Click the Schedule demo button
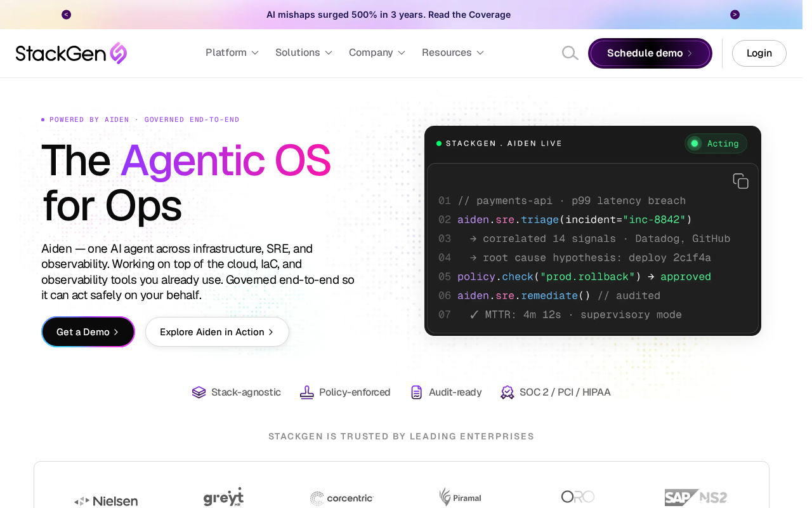This screenshot has width=812, height=508. click(x=650, y=53)
